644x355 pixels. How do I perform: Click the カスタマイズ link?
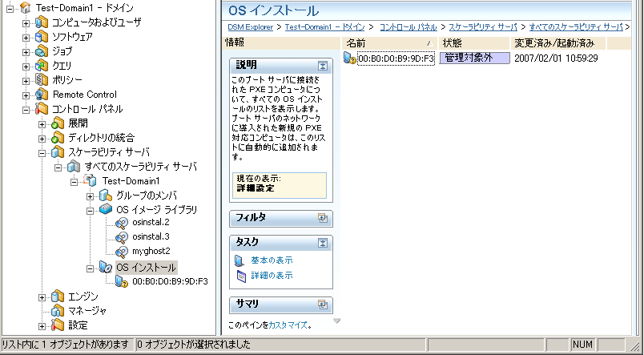pos(288,325)
